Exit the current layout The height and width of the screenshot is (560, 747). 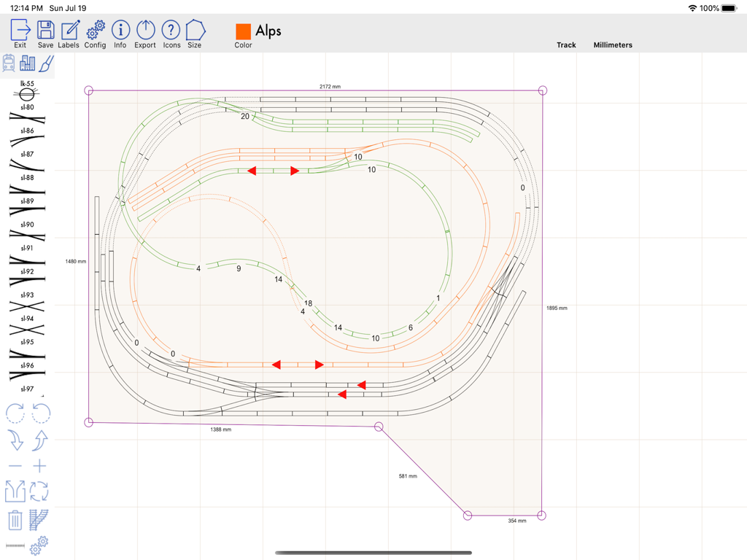(20, 31)
